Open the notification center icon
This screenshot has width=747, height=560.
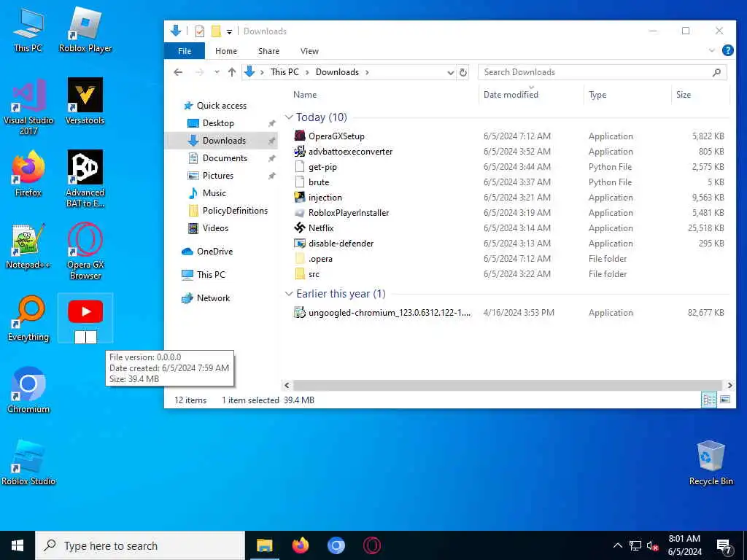click(x=724, y=546)
